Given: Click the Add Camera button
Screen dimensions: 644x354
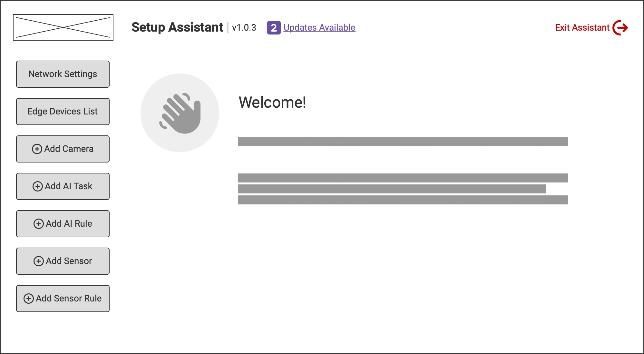Looking at the screenshot, I should 63,149.
